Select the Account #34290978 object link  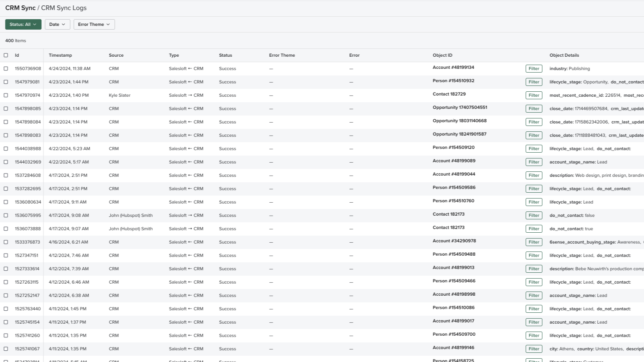[x=454, y=241]
